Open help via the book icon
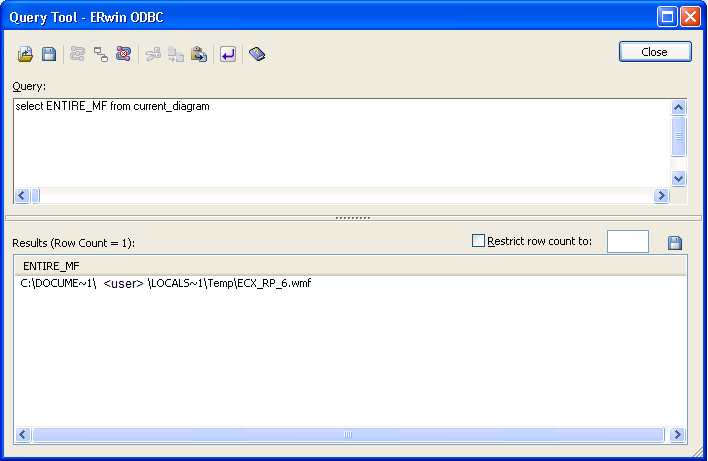 257,54
